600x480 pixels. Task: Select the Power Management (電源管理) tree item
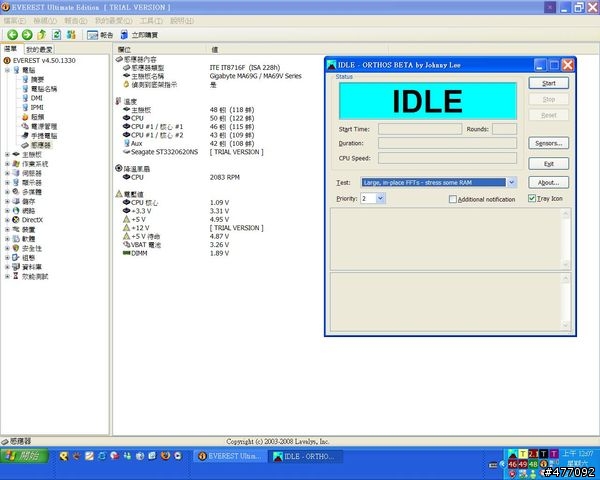click(x=44, y=126)
